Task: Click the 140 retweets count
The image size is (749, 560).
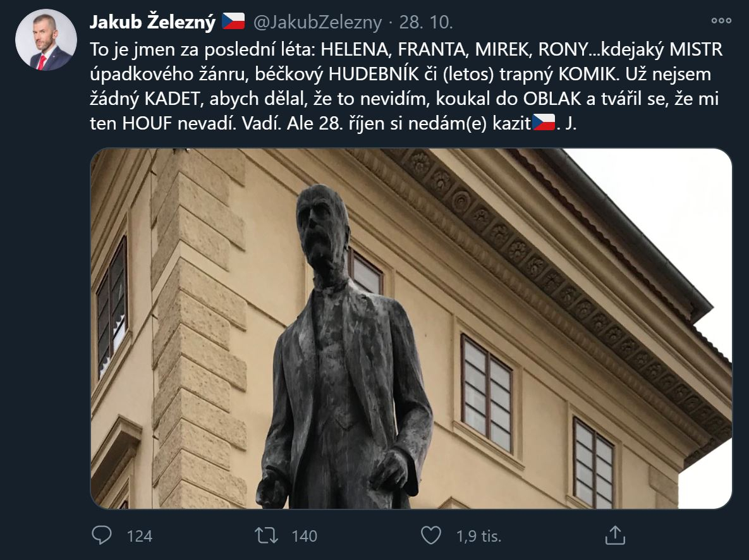Action: point(304,535)
